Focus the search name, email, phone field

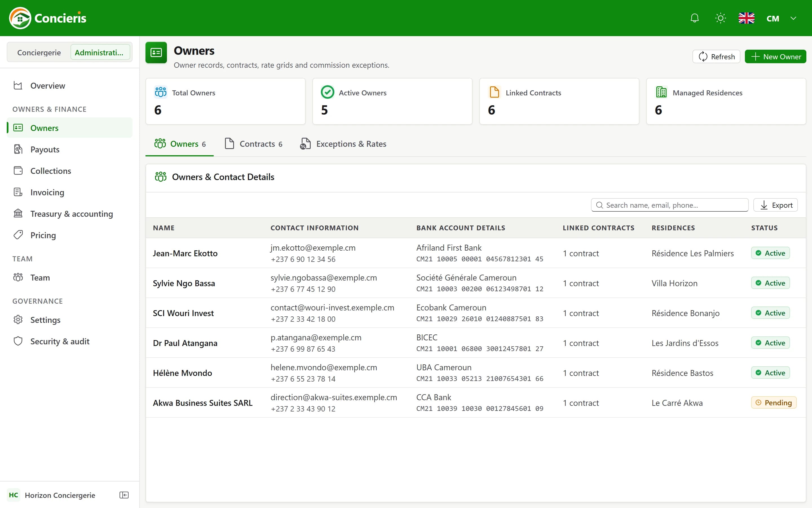[x=669, y=205]
